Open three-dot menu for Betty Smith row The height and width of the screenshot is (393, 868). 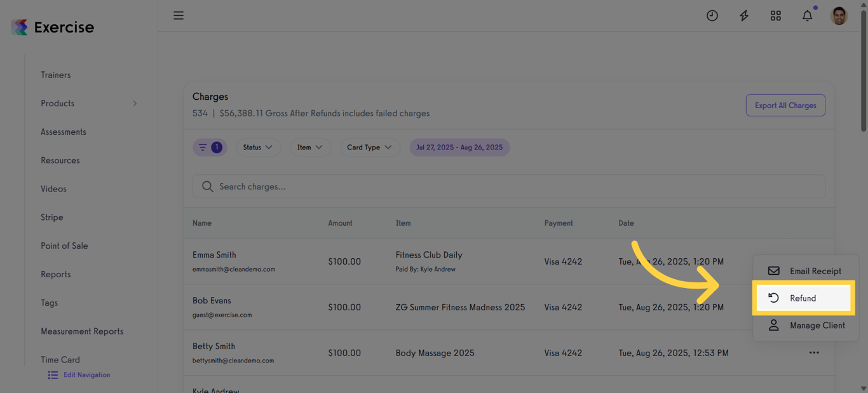(x=814, y=353)
